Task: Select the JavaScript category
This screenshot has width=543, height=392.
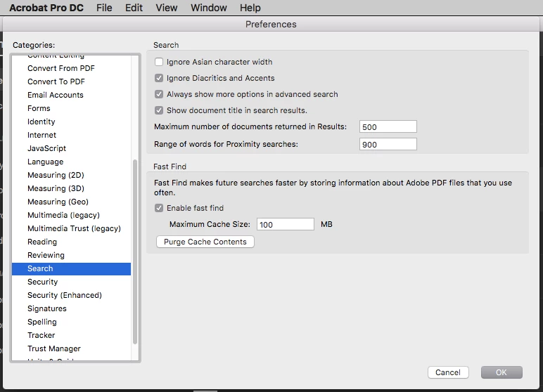Action: tap(71, 148)
